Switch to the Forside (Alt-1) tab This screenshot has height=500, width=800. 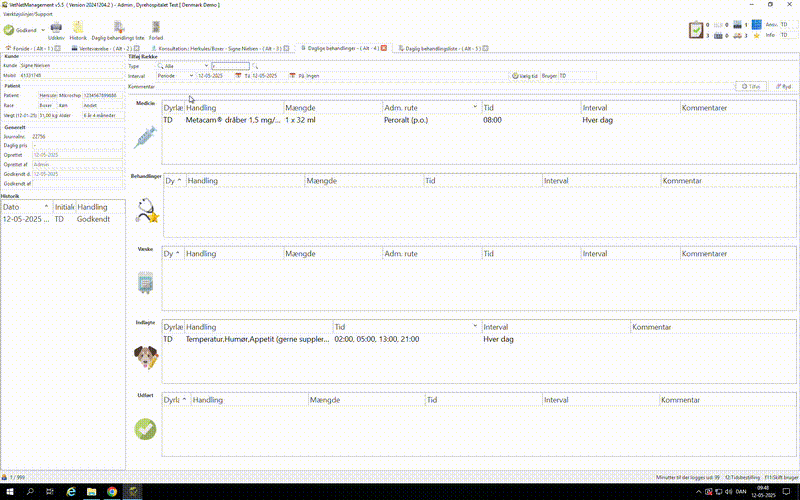(33, 48)
